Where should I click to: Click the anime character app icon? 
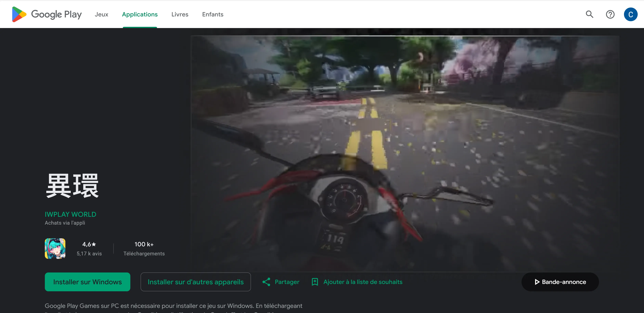click(55, 248)
